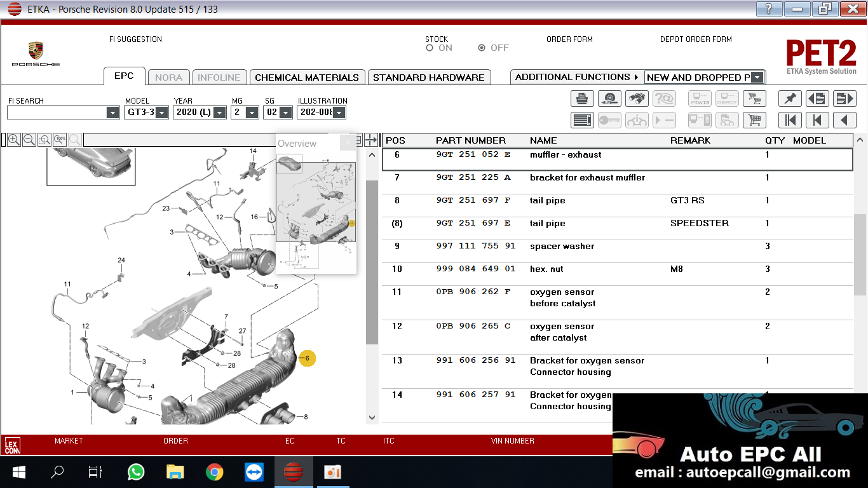Step back with single-bar left arrow
868x488 pixels.
(817, 120)
